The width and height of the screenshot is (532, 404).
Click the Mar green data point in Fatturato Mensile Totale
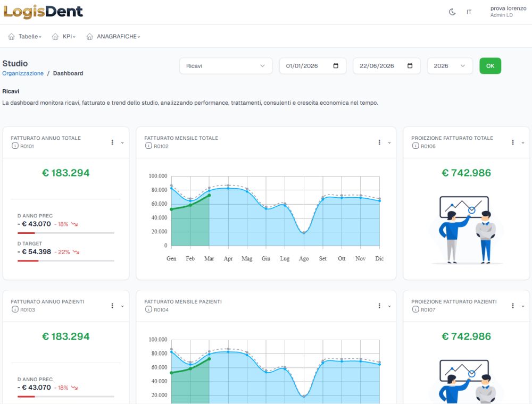pos(209,195)
